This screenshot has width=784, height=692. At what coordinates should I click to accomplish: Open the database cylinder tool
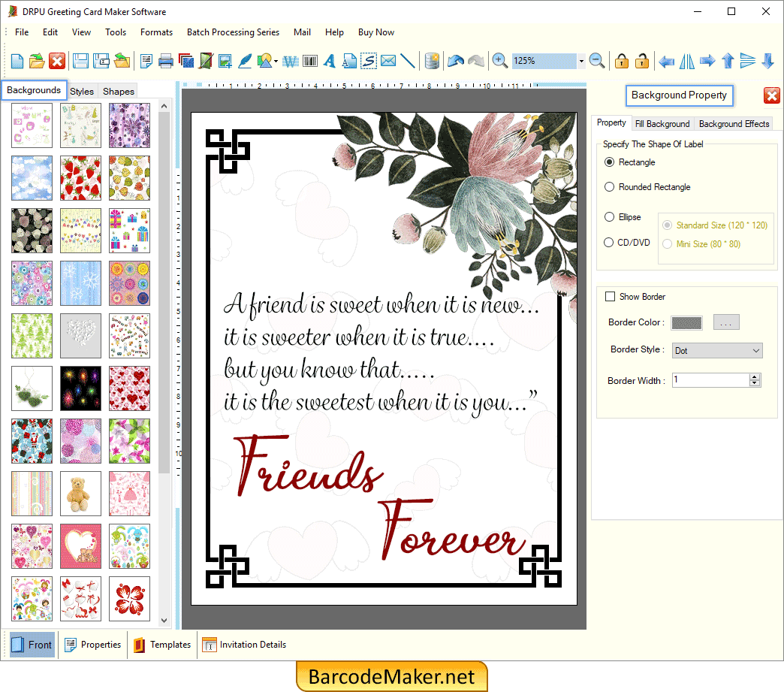tap(432, 61)
